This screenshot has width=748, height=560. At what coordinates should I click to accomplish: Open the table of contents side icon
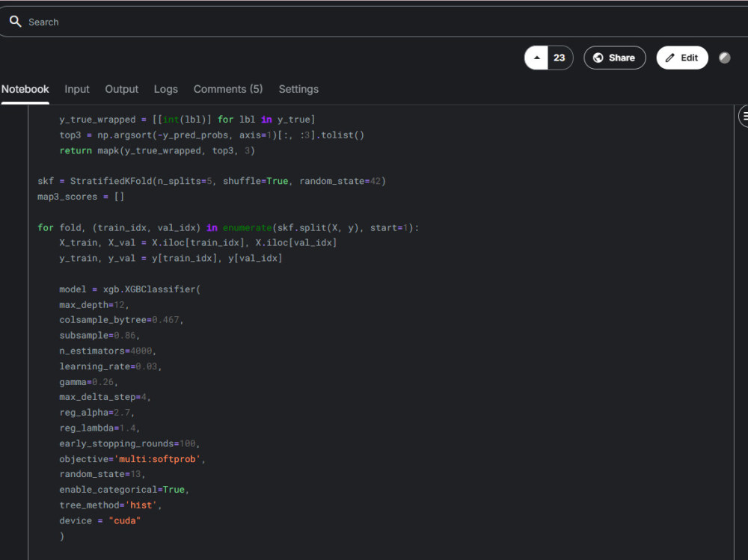click(744, 116)
